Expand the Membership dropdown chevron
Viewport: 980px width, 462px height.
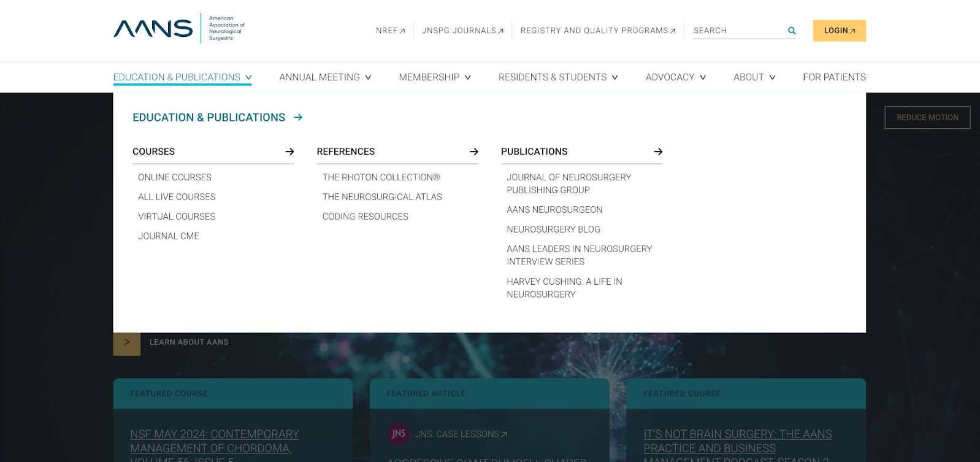(x=468, y=77)
